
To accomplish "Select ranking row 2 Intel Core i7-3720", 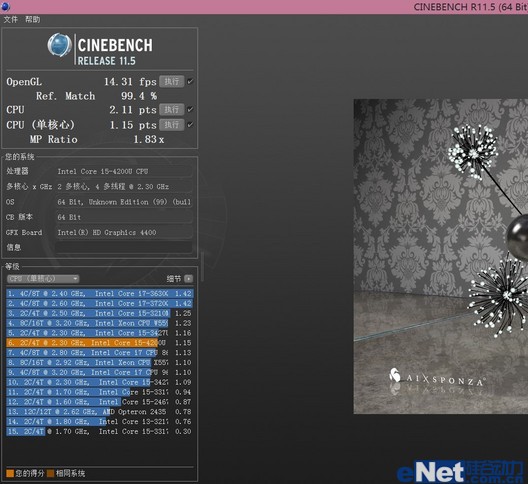I will [x=100, y=303].
